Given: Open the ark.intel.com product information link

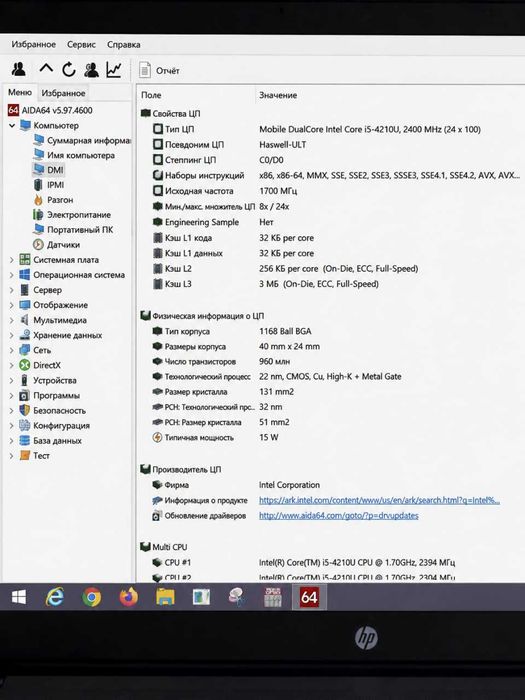Looking at the screenshot, I should [379, 500].
